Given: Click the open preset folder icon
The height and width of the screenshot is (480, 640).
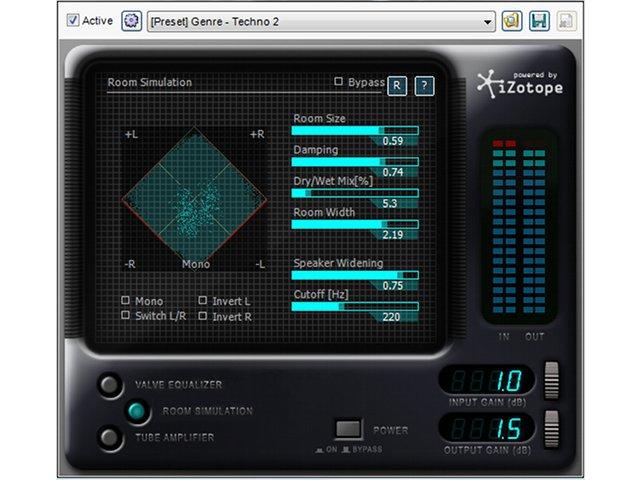Looking at the screenshot, I should (x=512, y=21).
